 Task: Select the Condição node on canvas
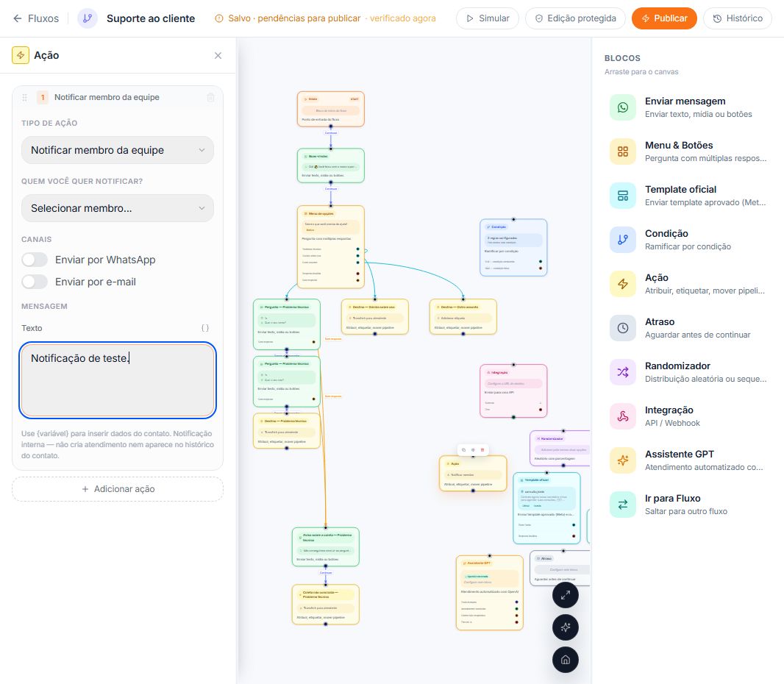coord(513,248)
